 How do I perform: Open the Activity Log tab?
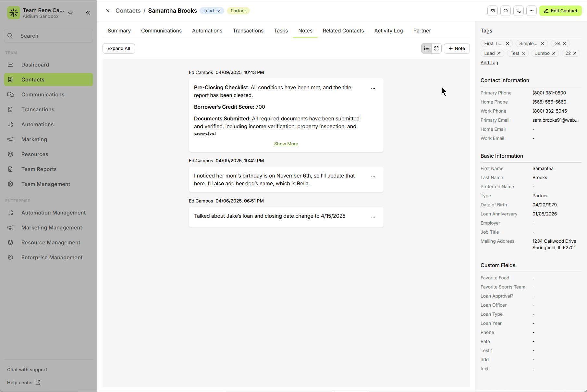[x=388, y=31]
